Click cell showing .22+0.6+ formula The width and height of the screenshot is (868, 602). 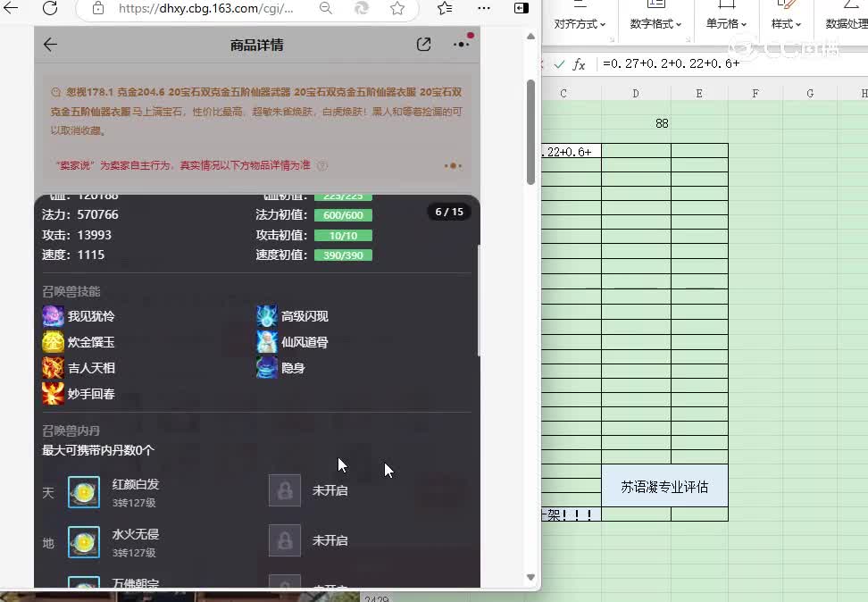click(x=572, y=151)
